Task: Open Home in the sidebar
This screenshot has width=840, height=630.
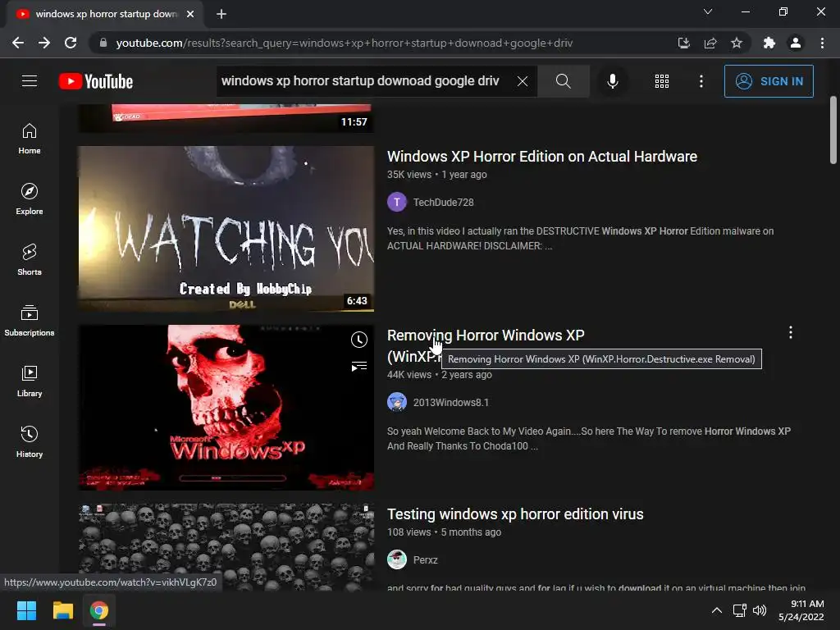Action: [30, 139]
